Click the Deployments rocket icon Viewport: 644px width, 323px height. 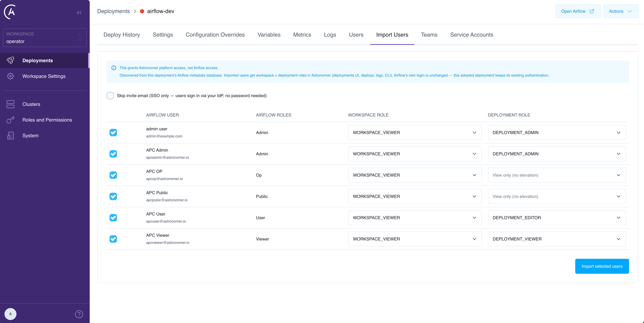pos(10,60)
